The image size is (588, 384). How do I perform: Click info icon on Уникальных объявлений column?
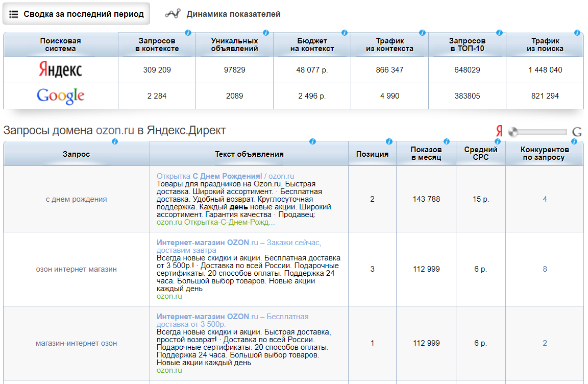[266, 33]
